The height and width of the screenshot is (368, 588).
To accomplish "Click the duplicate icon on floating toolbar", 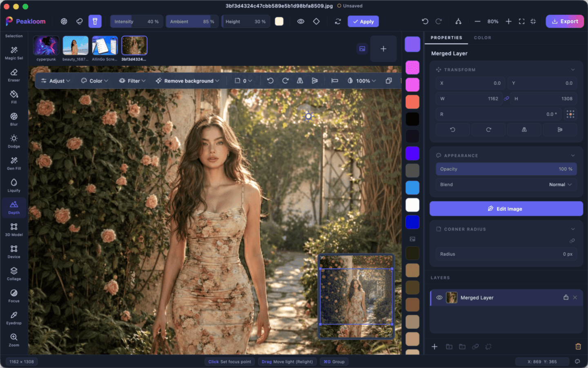I will pos(389,81).
